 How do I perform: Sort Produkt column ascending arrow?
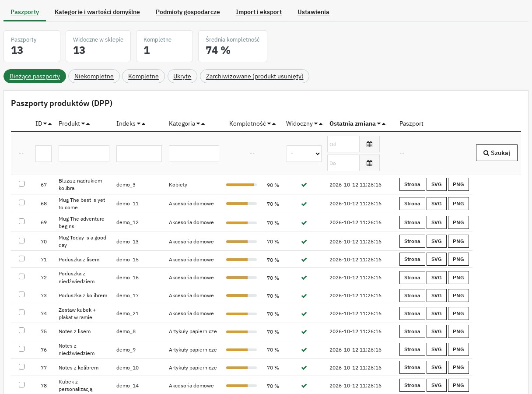[x=88, y=124]
